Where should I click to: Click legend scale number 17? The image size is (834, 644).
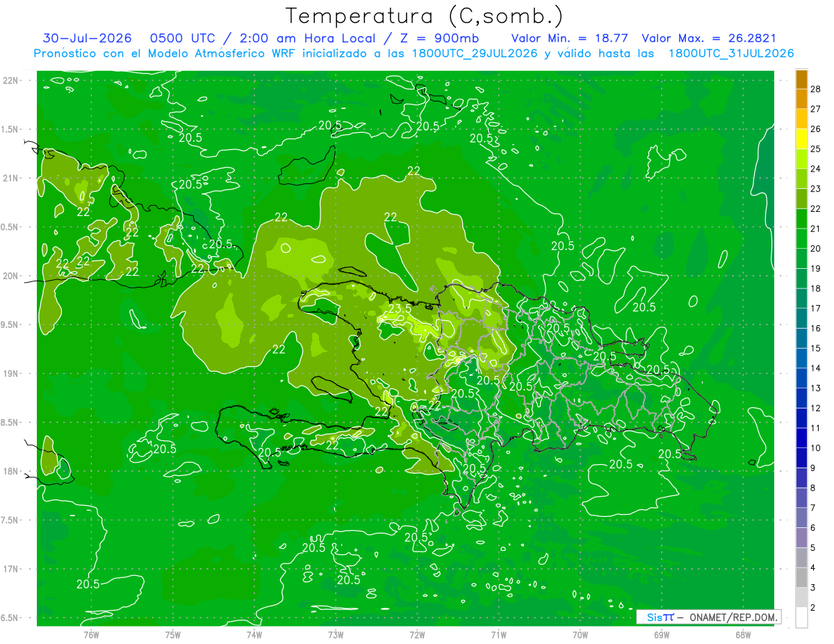pos(816,308)
